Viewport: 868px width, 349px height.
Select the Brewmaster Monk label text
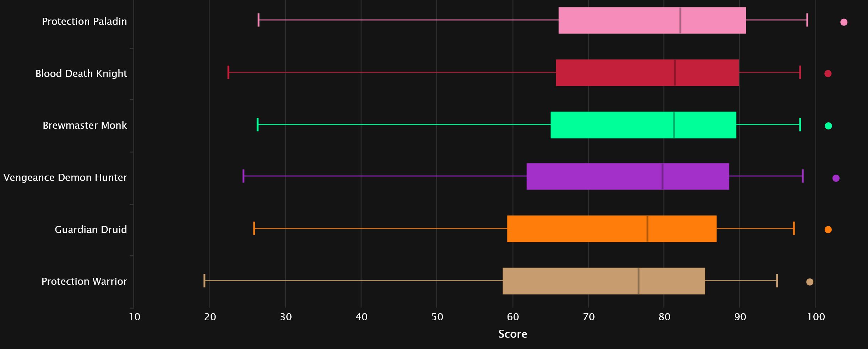(x=85, y=126)
